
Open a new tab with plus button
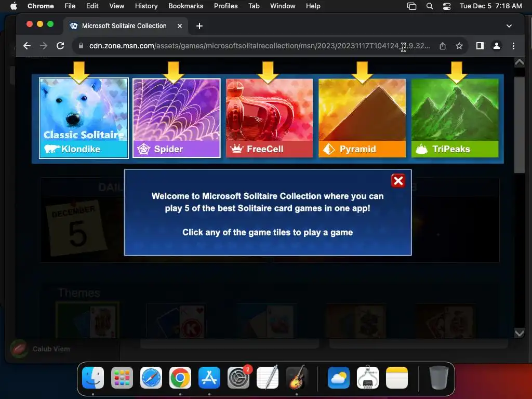point(199,26)
